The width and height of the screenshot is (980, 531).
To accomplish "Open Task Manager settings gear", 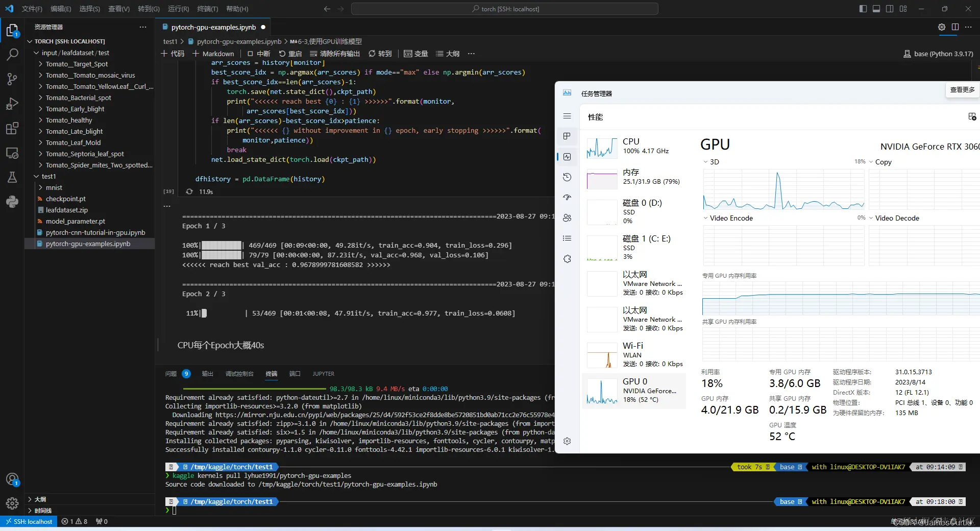I will click(567, 441).
